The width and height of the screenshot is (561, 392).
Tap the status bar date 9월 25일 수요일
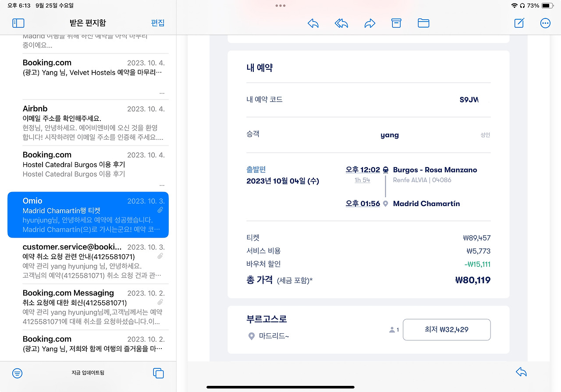(55, 6)
